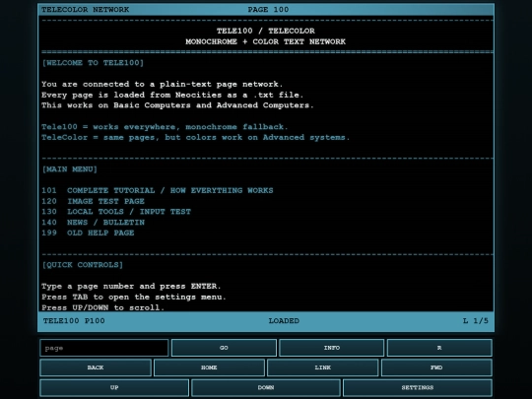Click 'Every page is loaded from Neocities' line
The width and height of the screenshot is (532, 399).
click(172, 95)
